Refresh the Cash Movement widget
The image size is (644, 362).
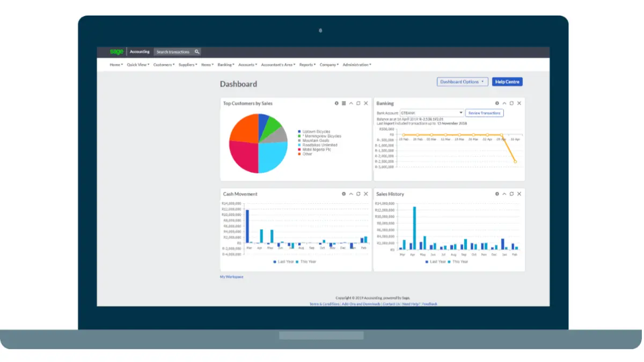(358, 194)
